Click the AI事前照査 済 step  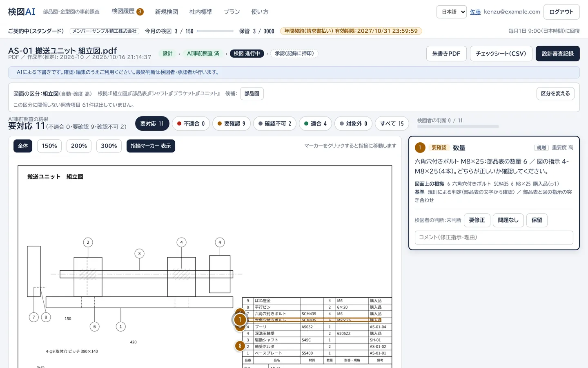click(x=203, y=54)
